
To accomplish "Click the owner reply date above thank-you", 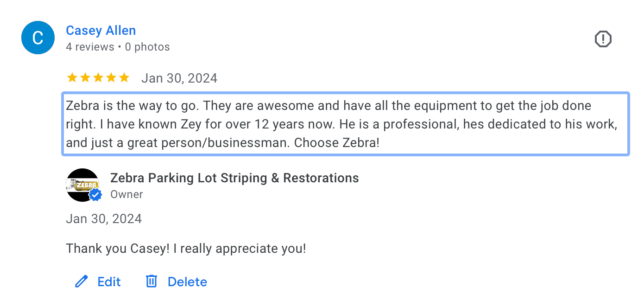I will (104, 219).
